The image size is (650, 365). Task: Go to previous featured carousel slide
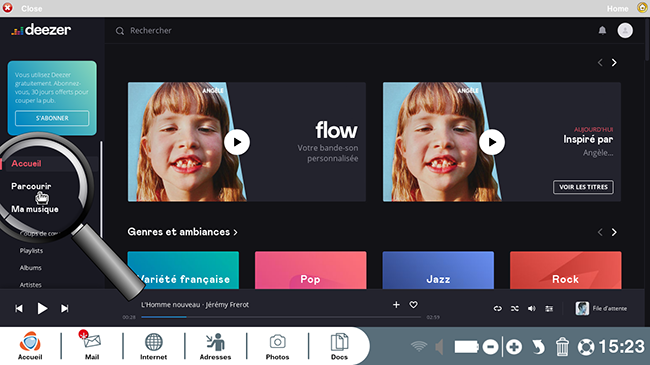click(600, 63)
